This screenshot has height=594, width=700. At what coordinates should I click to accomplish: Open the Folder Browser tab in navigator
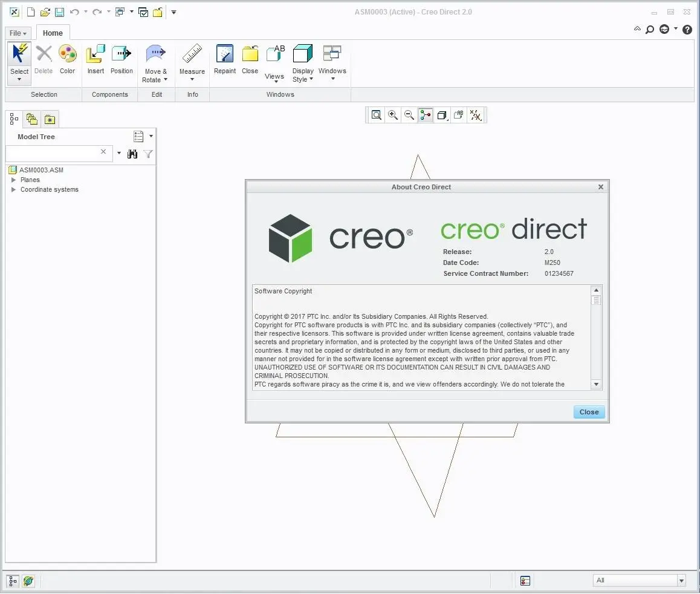(31, 119)
